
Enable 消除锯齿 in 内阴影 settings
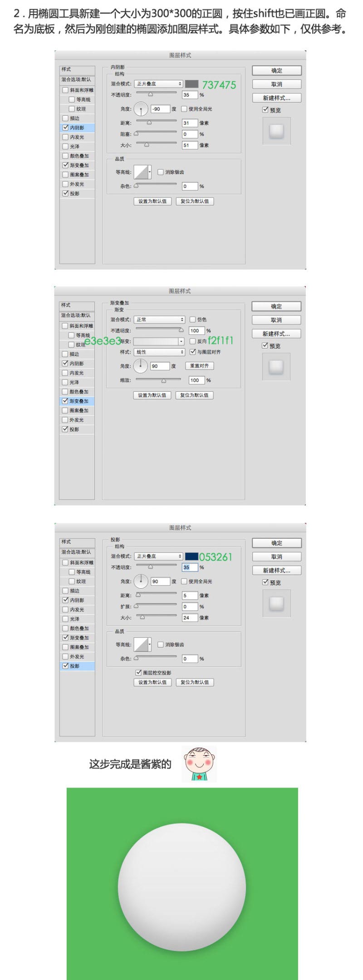click(x=160, y=172)
